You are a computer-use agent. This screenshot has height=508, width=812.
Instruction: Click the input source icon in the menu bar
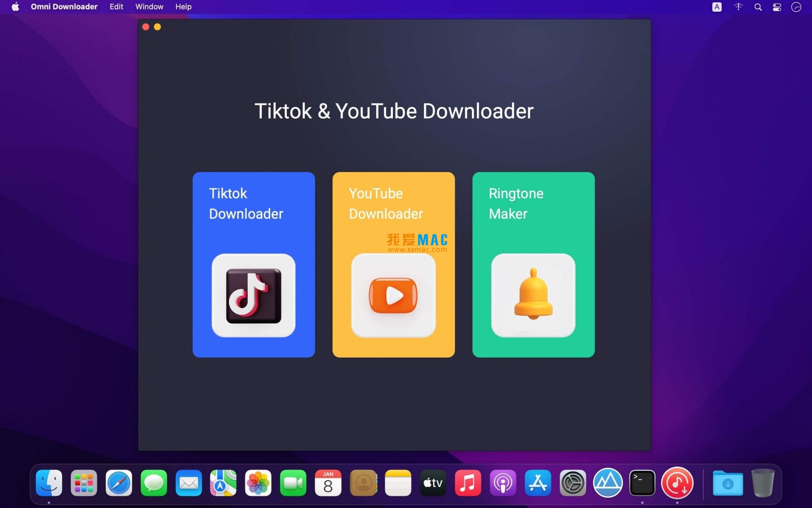(717, 7)
